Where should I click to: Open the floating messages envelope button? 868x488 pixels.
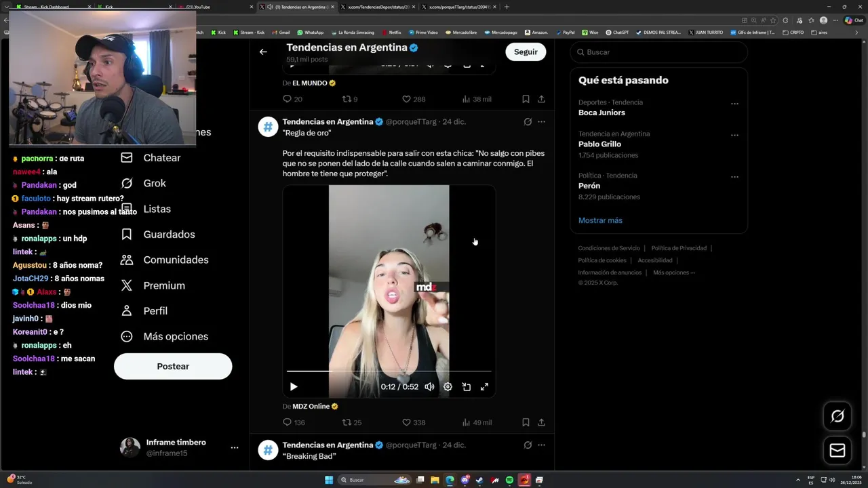click(837, 450)
